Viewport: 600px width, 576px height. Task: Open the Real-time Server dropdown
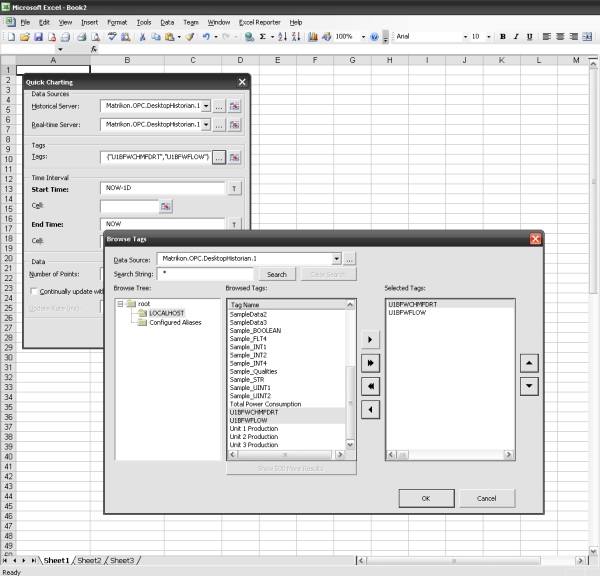click(206, 124)
